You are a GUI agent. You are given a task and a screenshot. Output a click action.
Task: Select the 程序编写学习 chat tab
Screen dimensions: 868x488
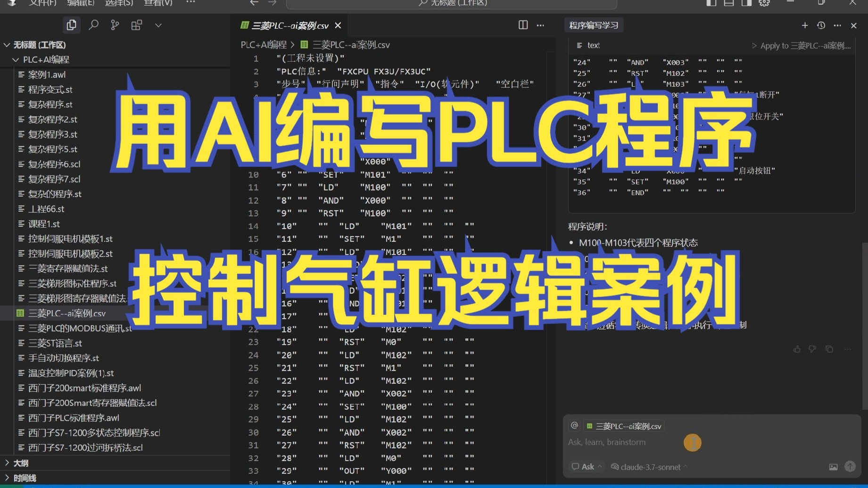point(594,25)
